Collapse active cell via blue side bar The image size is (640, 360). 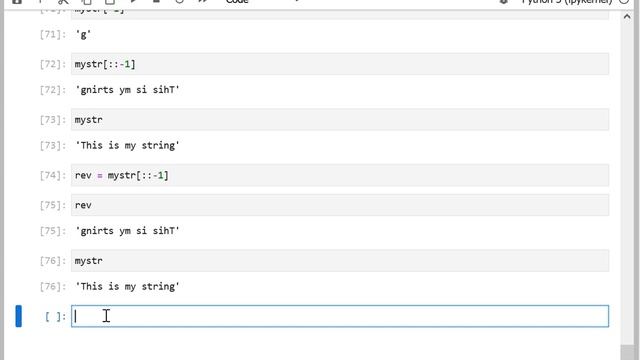click(18, 316)
